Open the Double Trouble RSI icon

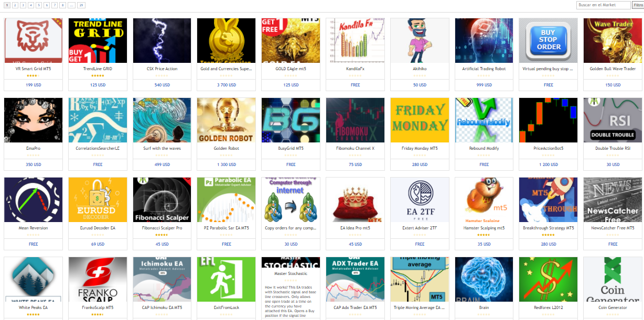pyautogui.click(x=613, y=120)
